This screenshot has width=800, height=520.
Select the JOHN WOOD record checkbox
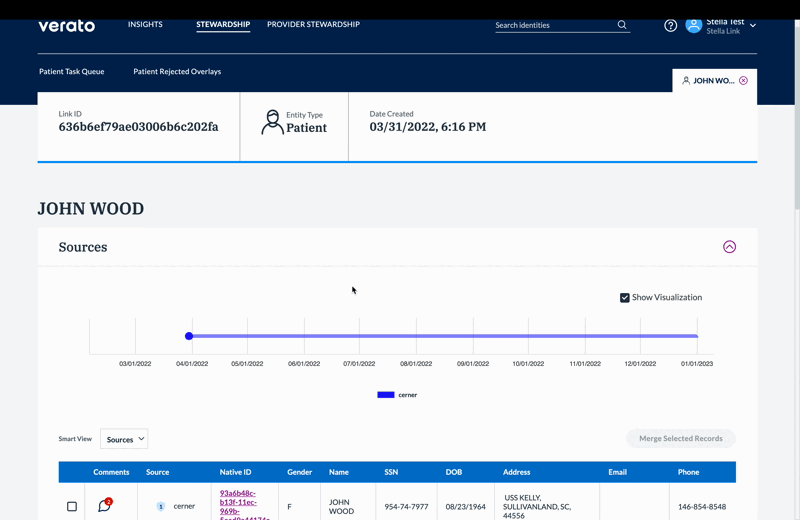(x=72, y=507)
